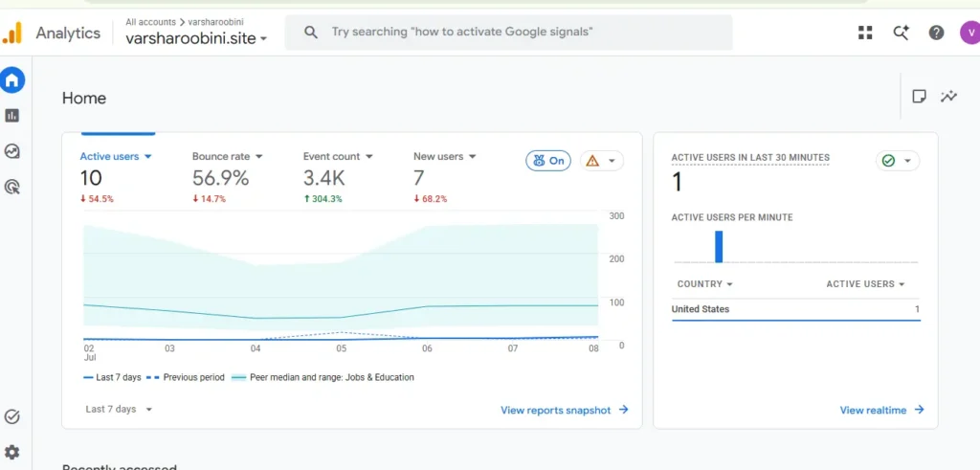This screenshot has height=470, width=980.
Task: Click ACTIVE USERS IN LAST 30 MINUTES label
Action: click(x=750, y=158)
